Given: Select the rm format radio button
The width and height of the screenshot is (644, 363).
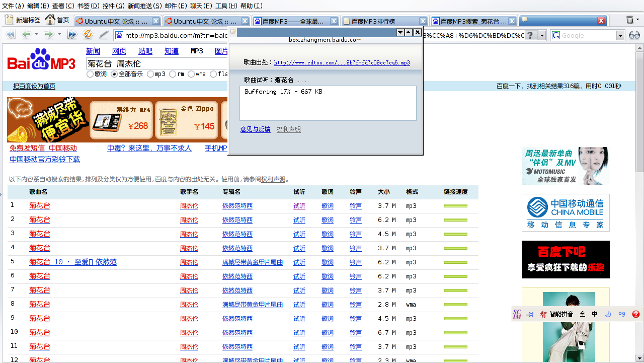Looking at the screenshot, I should (x=173, y=74).
